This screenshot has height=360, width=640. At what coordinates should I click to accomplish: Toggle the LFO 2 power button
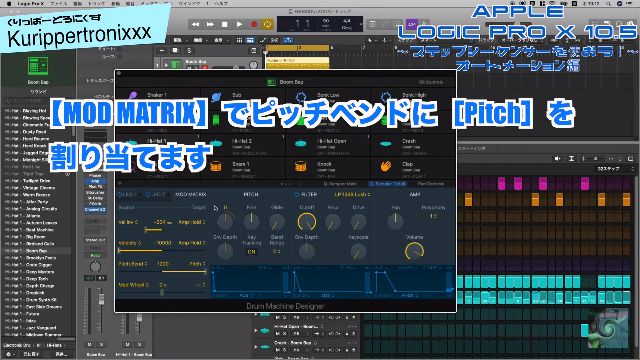[x=148, y=195]
